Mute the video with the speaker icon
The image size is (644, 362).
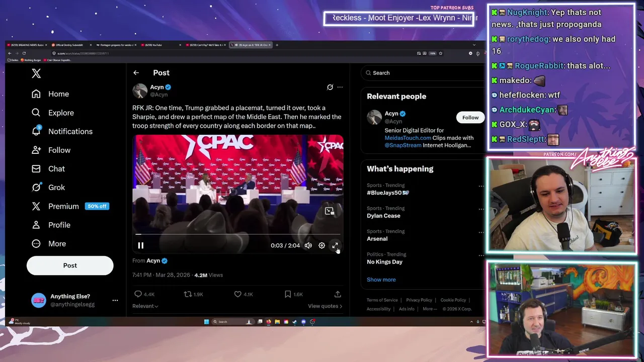tap(308, 245)
